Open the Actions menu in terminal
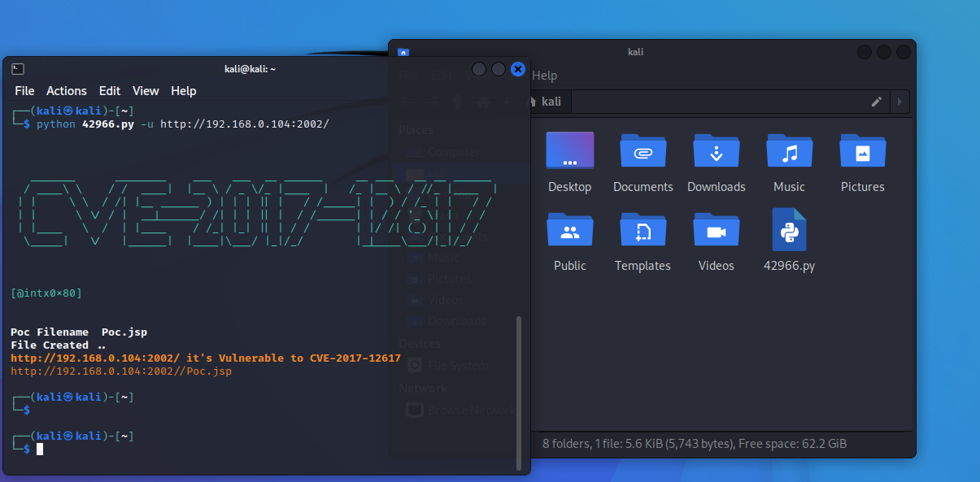Screen dimensions: 980x482 click(67, 91)
